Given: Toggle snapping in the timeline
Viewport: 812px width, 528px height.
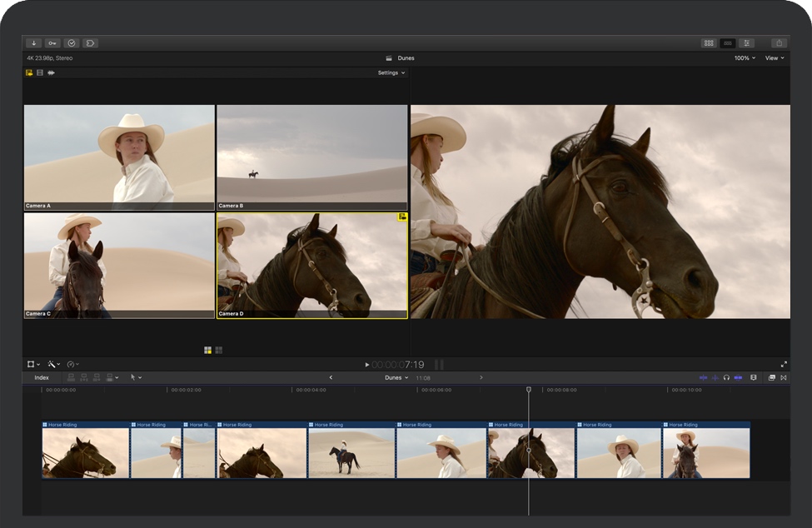Looking at the screenshot, I should [x=738, y=377].
